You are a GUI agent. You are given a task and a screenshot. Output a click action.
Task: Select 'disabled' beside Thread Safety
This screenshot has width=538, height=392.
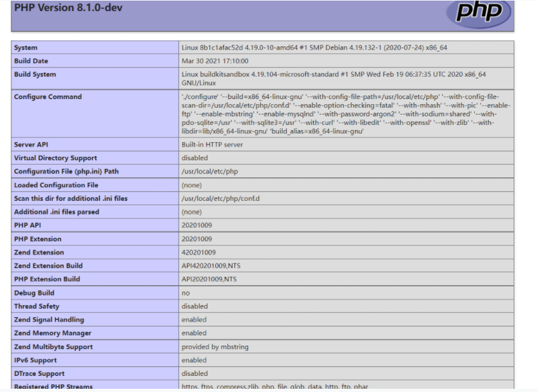coord(195,306)
